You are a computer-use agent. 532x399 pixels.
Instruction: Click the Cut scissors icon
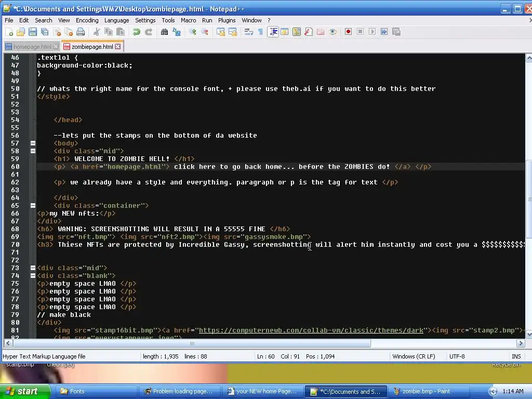pos(97,32)
